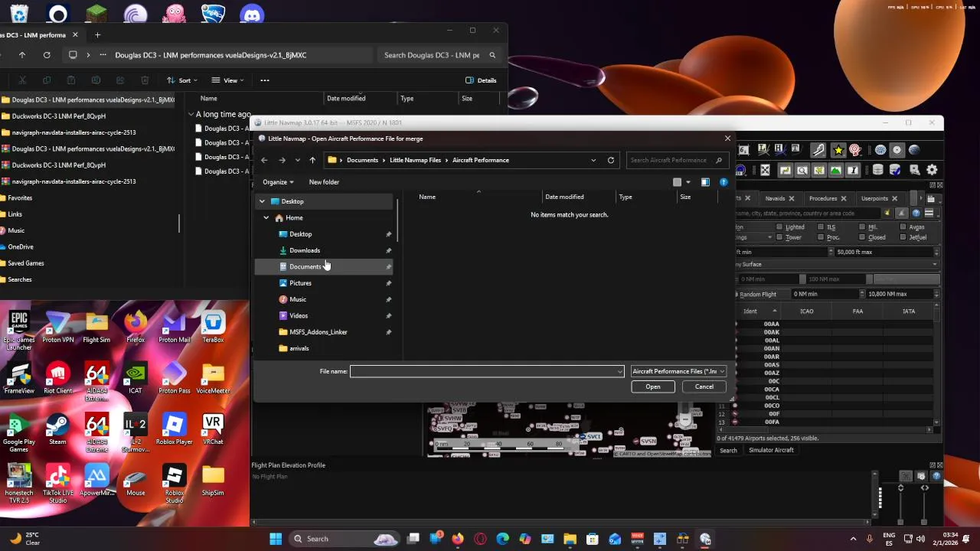Open the search help question icon in Navmap
The image size is (980, 551).
pos(916,213)
